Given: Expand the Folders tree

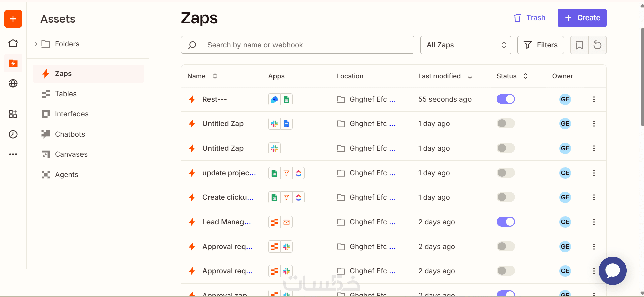Looking at the screenshot, I should pos(36,44).
